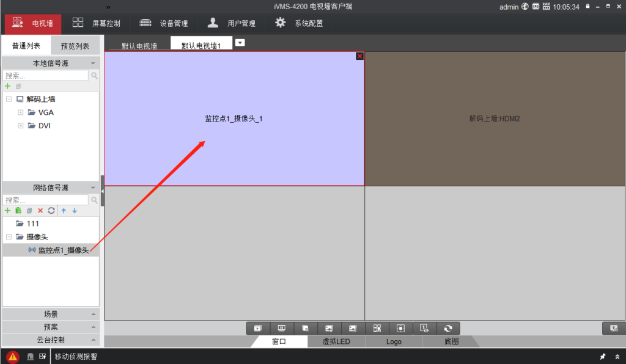
Task: Switch to the 预览列表 tab
Action: (75, 46)
